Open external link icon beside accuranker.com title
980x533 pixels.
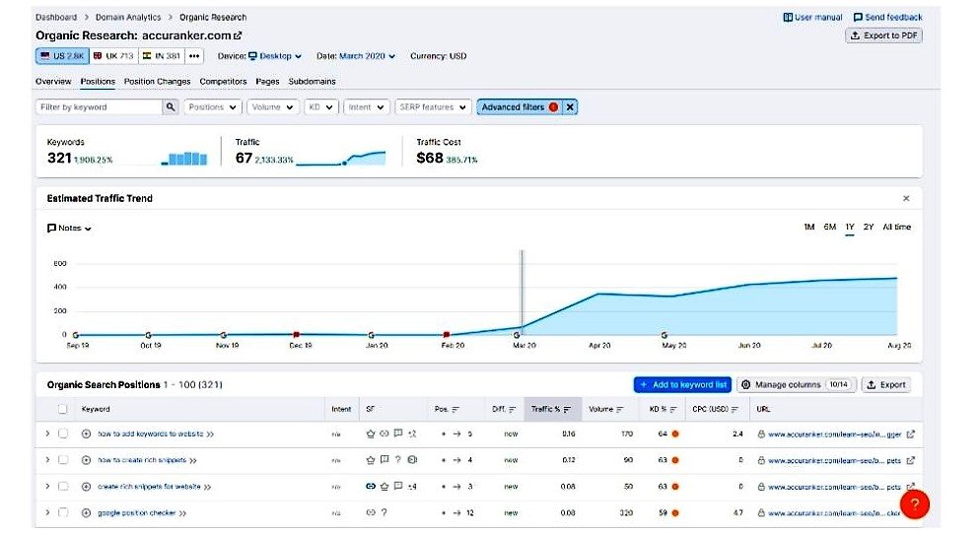pos(238,35)
